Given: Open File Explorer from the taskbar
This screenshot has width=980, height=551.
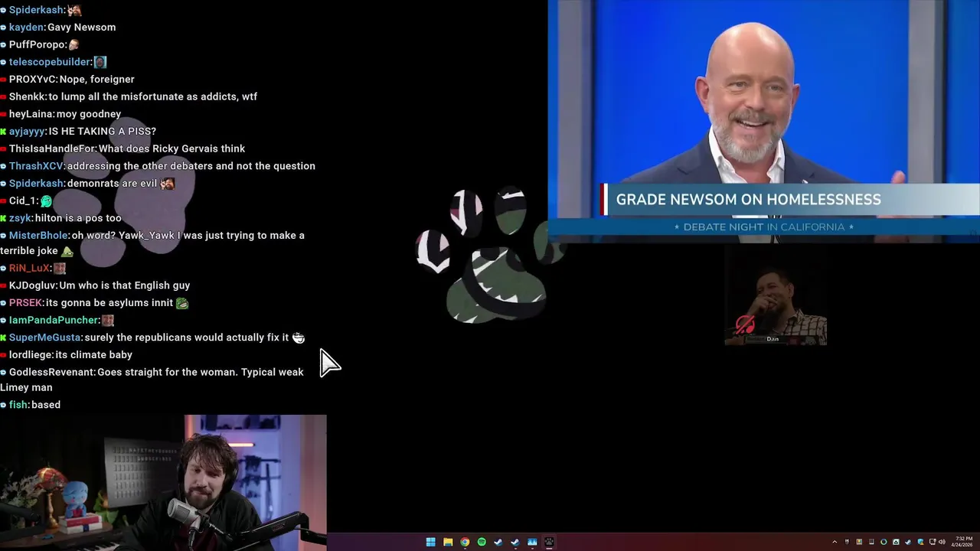Looking at the screenshot, I should click(448, 542).
